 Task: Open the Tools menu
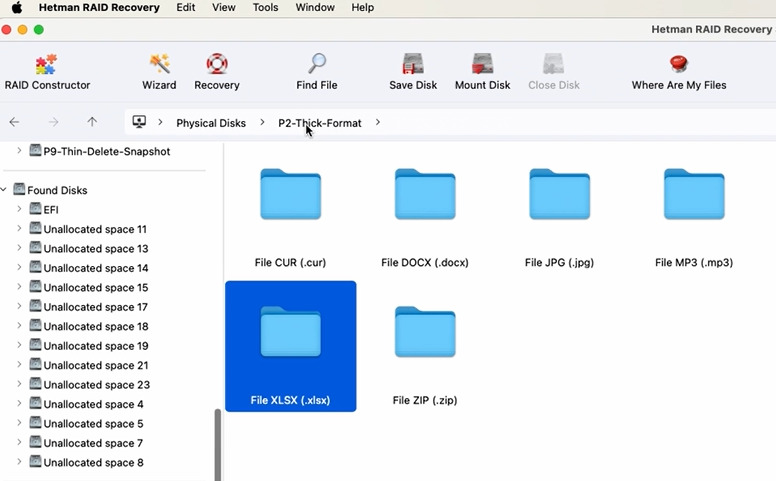[x=265, y=7]
